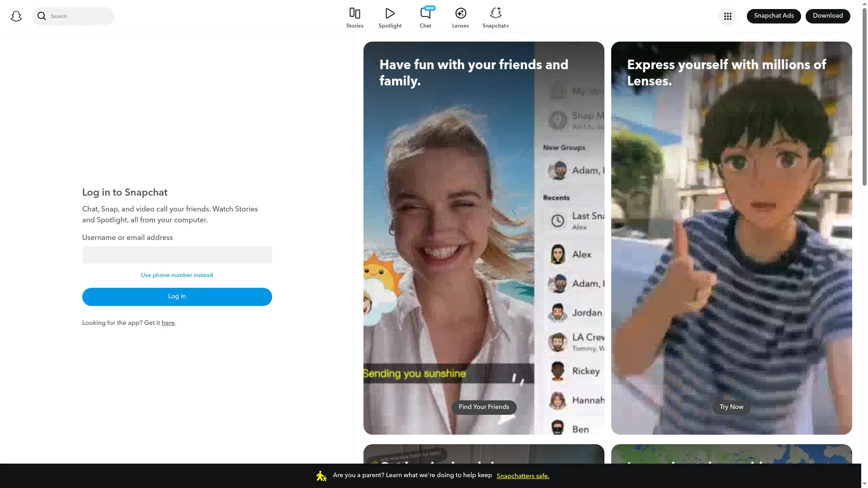Open the Chat icon
The height and width of the screenshot is (488, 868).
coord(425,13)
